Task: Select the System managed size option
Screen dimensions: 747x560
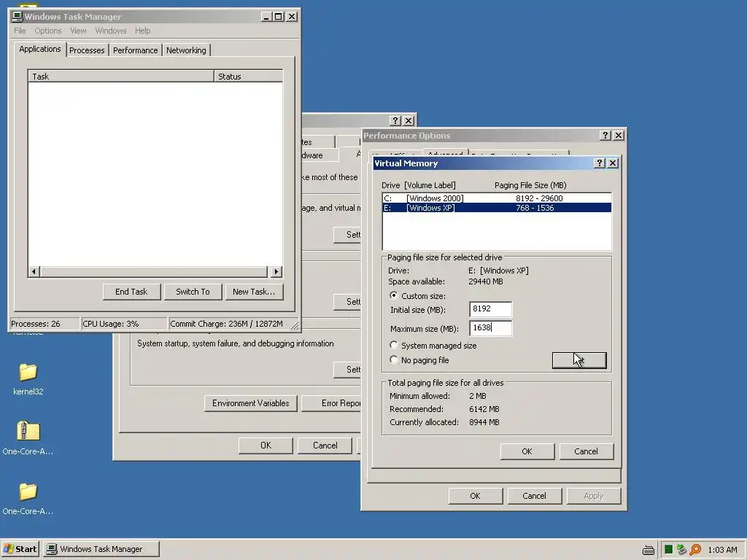Action: [393, 345]
